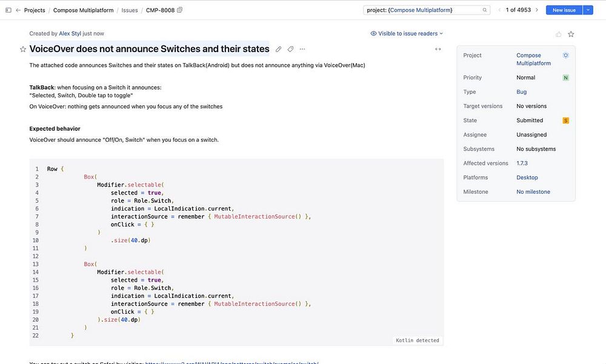
Task: Thumbs up vote for this issue
Action: tap(559, 34)
